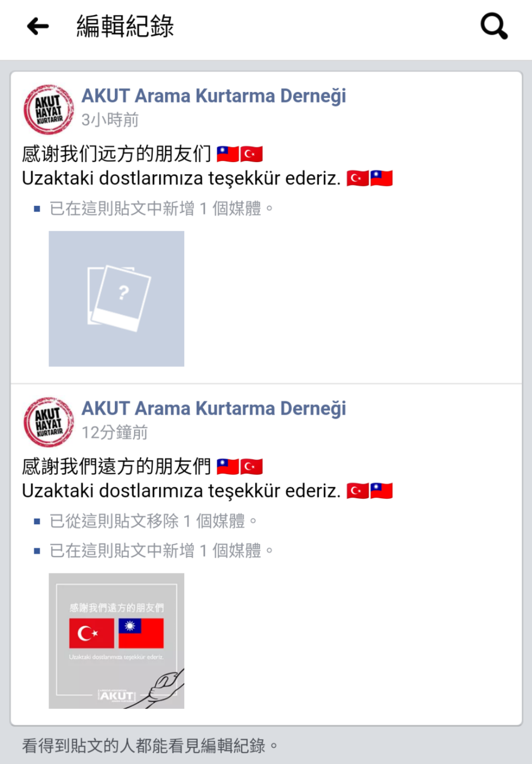The image size is (532, 764).
Task: Tap the 編輯紀錄 page title
Action: point(125,26)
